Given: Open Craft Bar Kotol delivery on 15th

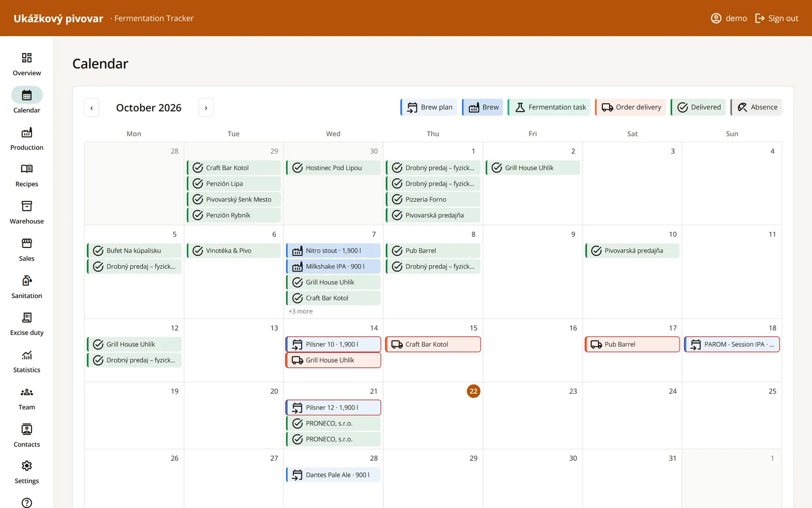Looking at the screenshot, I should tap(433, 344).
